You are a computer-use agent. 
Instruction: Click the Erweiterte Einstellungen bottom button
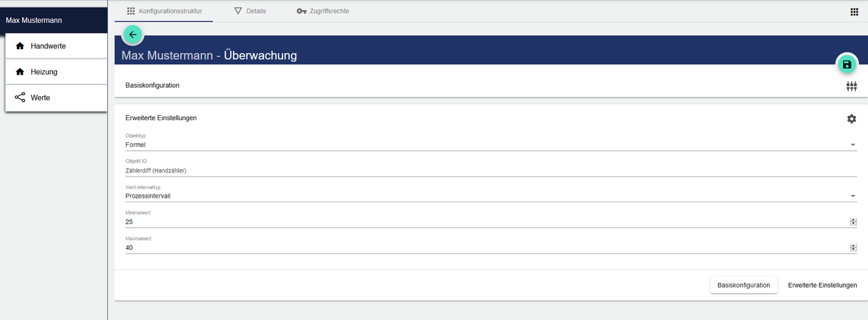click(822, 285)
